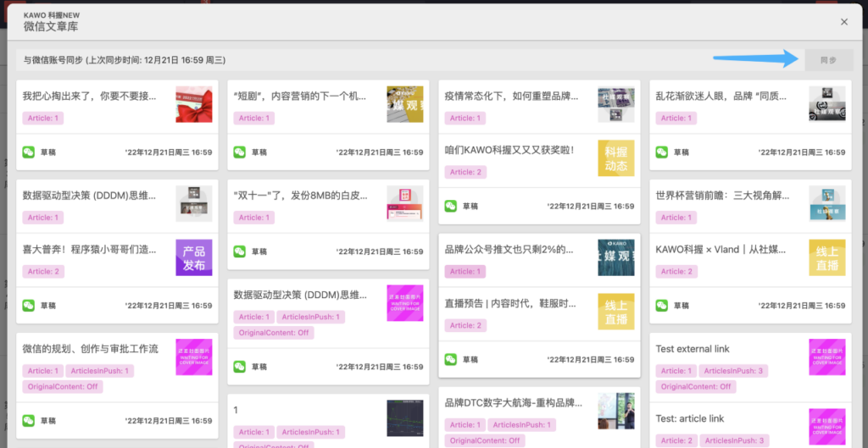Image resolution: width=868 pixels, height=448 pixels.
Task: Click Article: 2 tag under 直播预告
Action: [x=465, y=326]
